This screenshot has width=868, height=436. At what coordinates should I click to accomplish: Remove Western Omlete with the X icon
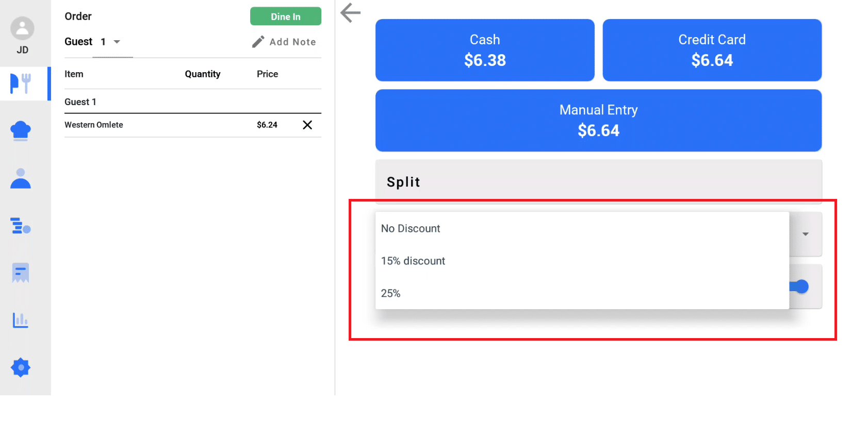[307, 125]
